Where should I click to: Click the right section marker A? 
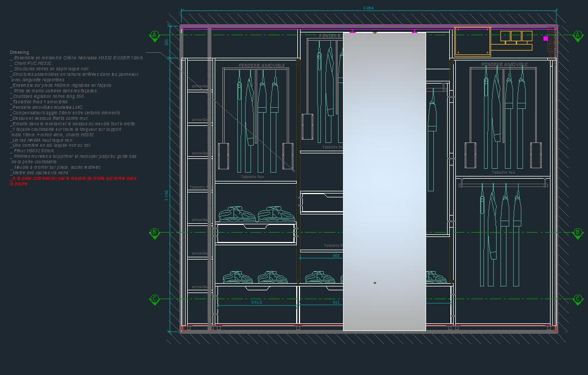pos(578,36)
